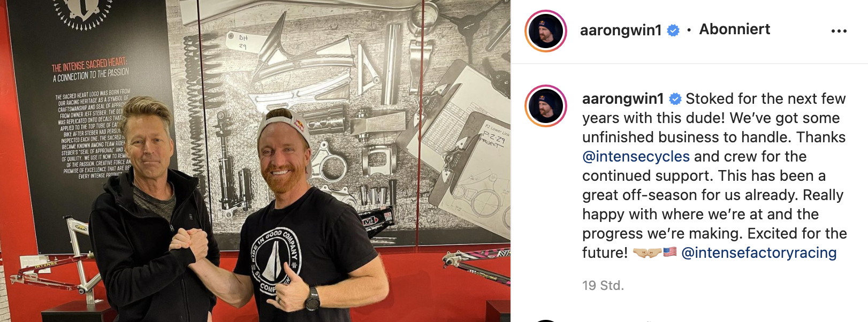
Task: Click the US flag emoji in caption
Action: (x=670, y=252)
